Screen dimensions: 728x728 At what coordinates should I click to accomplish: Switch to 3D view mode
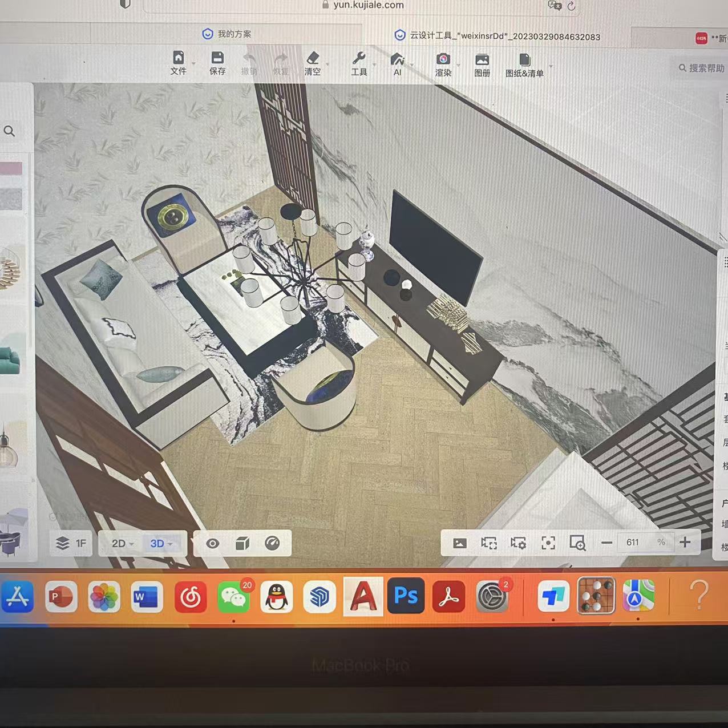[161, 543]
